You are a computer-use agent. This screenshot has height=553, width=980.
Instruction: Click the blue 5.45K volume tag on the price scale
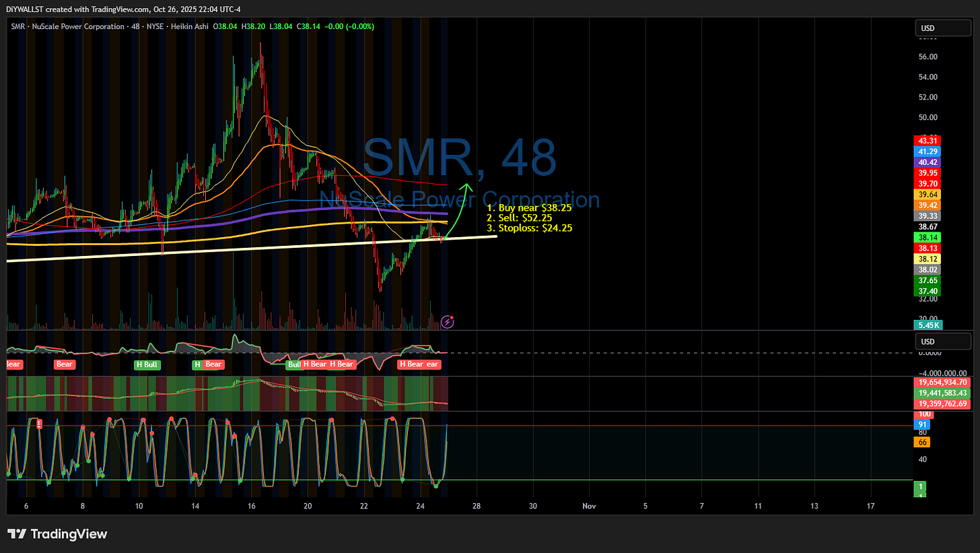pos(927,325)
